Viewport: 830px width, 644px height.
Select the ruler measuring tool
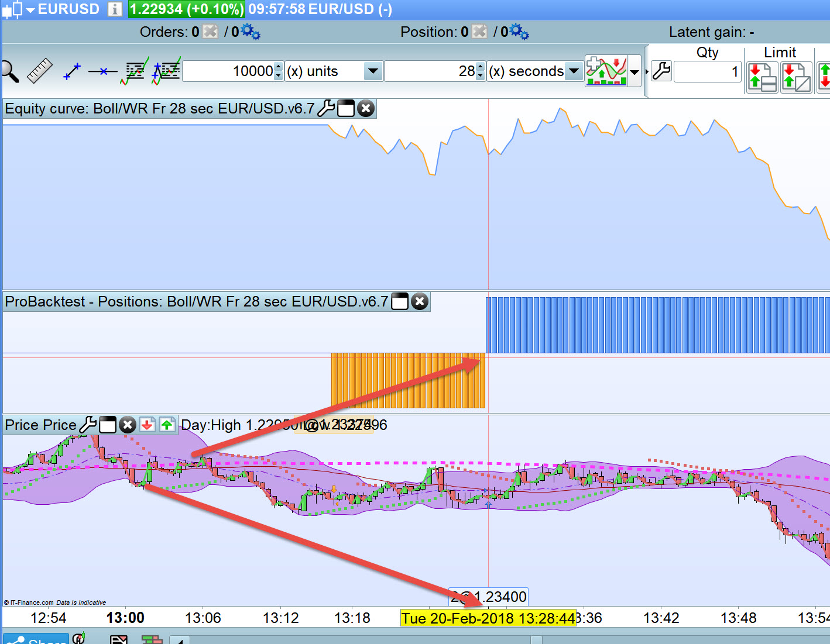40,71
